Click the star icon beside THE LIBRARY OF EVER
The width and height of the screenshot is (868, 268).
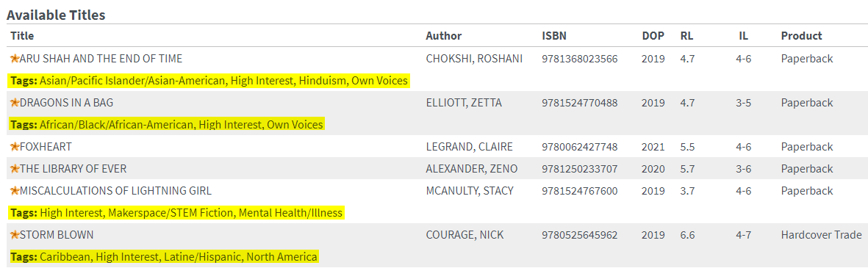(x=15, y=169)
